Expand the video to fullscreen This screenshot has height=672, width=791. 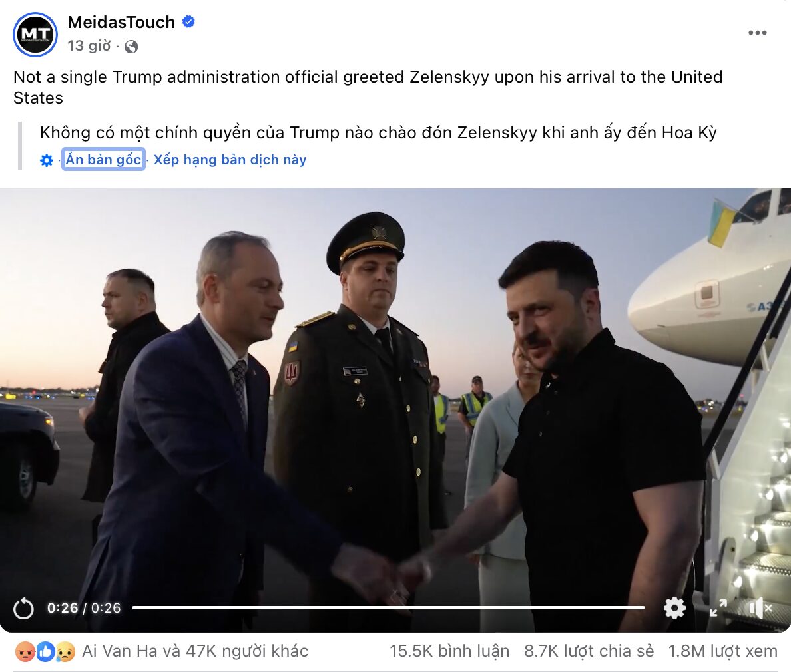[x=718, y=608]
